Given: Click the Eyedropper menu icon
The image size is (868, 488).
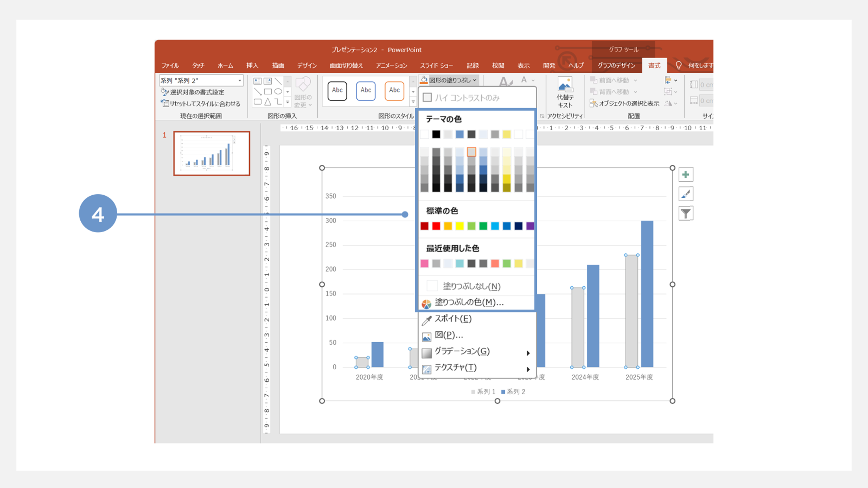Looking at the screenshot, I should [427, 320].
